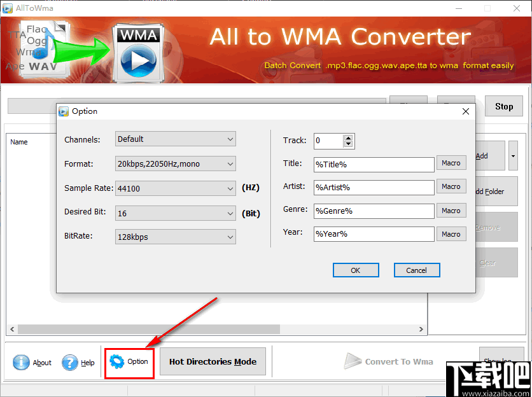Click the AllToWma icon in the title bar

pyautogui.click(x=8, y=8)
